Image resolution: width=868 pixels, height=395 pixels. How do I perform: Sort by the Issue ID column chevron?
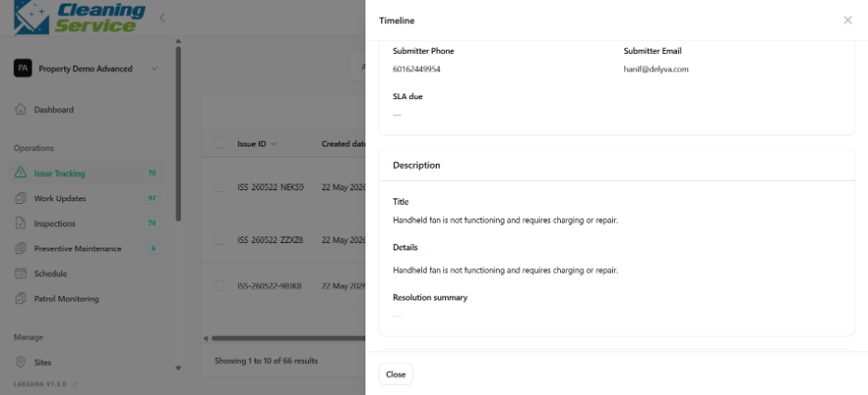click(x=274, y=144)
